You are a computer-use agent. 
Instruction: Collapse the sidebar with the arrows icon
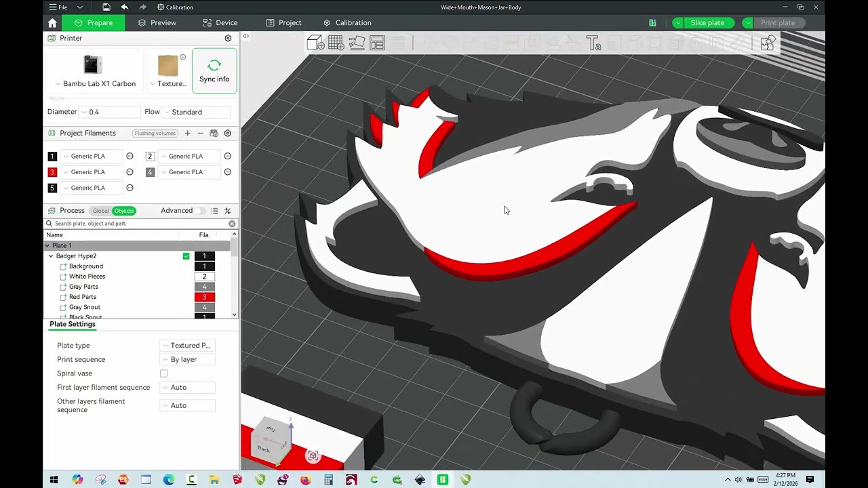click(245, 36)
